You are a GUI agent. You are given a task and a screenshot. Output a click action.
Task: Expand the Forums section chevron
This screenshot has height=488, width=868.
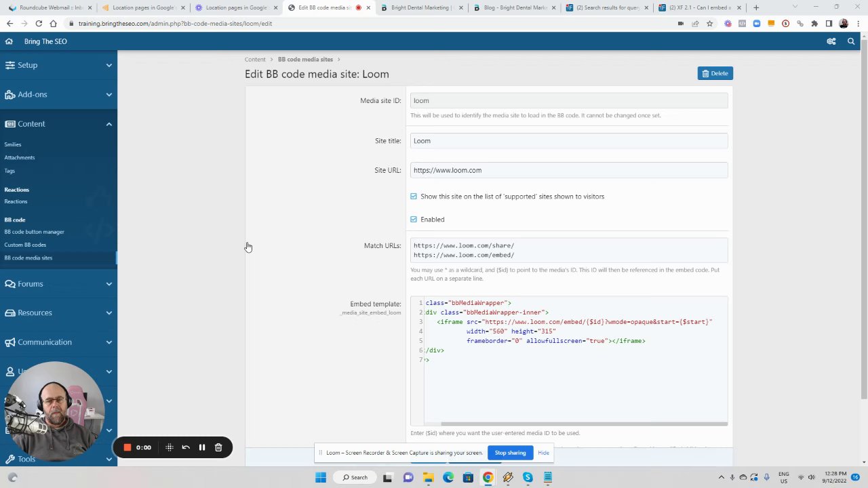click(109, 284)
